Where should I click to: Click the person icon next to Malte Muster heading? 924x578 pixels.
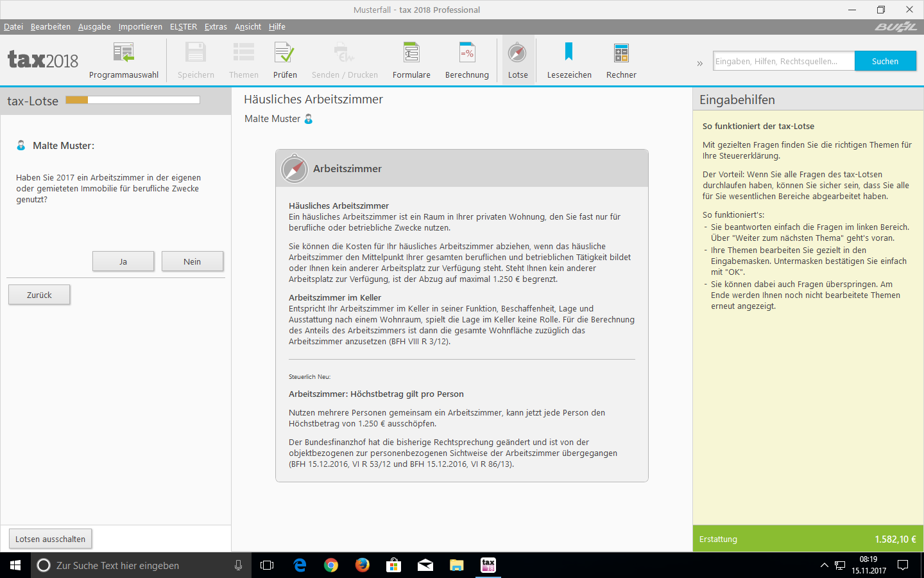point(309,119)
